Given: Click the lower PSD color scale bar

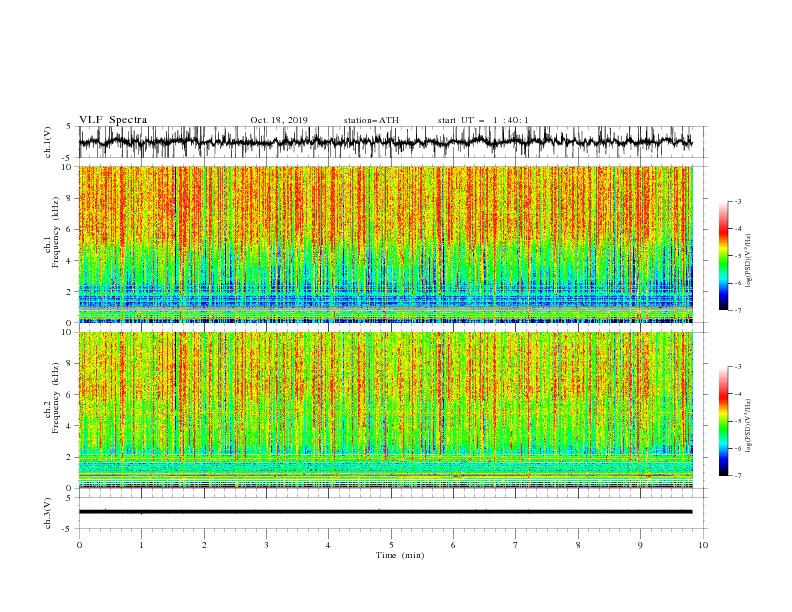Looking at the screenshot, I should pyautogui.click(x=724, y=421).
